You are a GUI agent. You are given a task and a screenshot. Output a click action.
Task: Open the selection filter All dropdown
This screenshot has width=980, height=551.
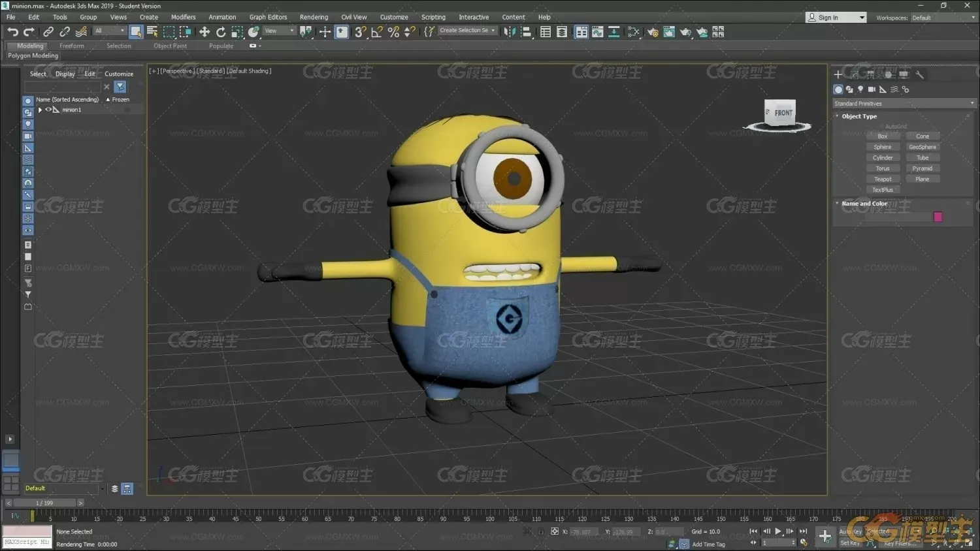[109, 31]
